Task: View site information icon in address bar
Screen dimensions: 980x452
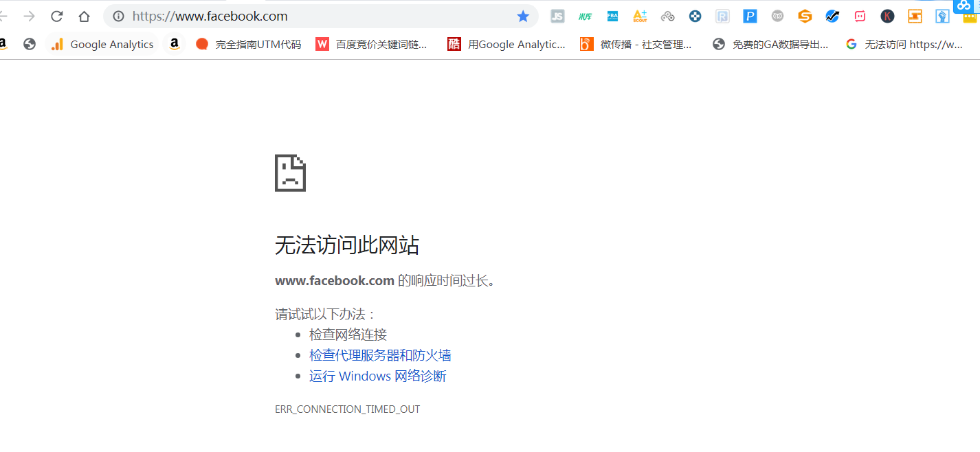Action: [118, 16]
